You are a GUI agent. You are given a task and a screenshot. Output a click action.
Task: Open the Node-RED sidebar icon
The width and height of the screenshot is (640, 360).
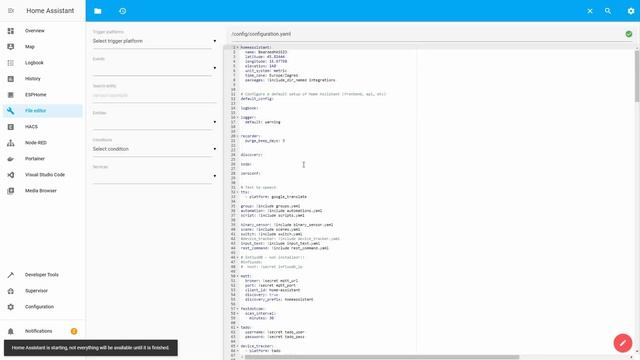pyautogui.click(x=11, y=143)
